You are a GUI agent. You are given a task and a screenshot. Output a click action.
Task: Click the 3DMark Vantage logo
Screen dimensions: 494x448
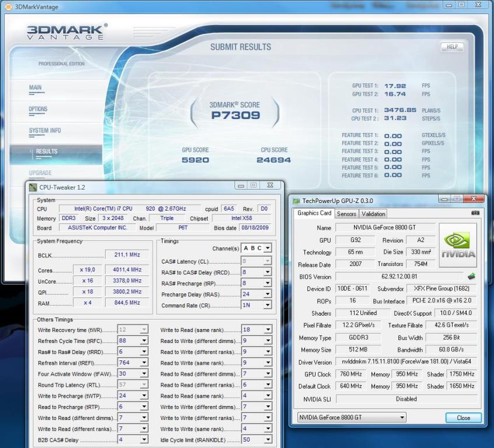[67, 32]
